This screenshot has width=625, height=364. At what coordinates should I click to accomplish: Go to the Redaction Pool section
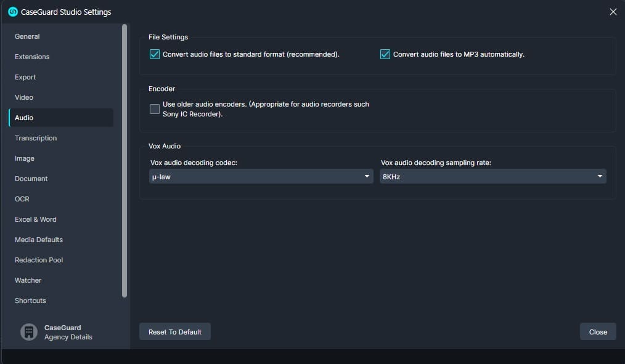[x=39, y=260]
